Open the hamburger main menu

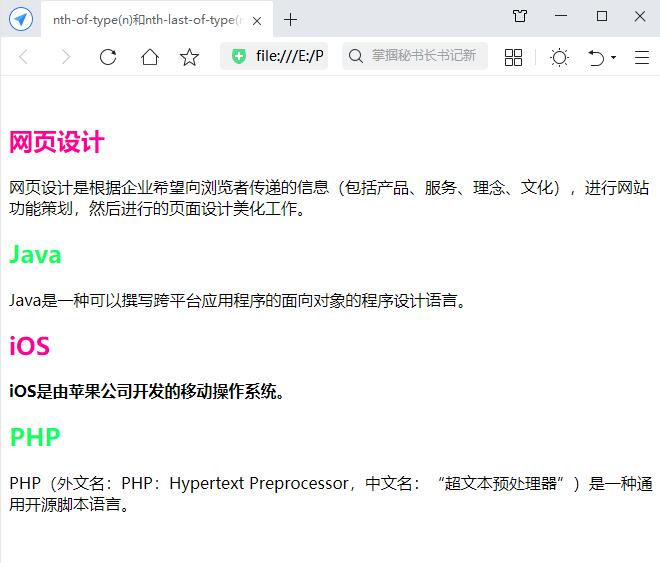click(x=641, y=57)
